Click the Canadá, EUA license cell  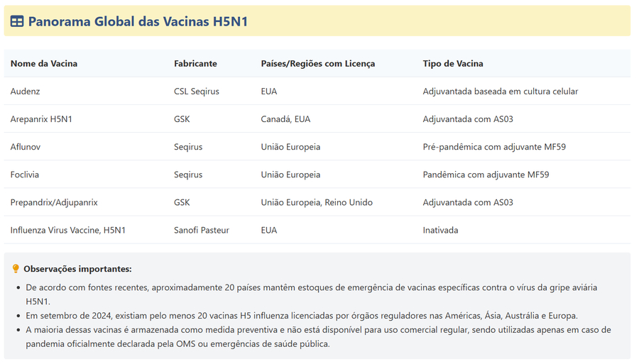click(x=285, y=119)
